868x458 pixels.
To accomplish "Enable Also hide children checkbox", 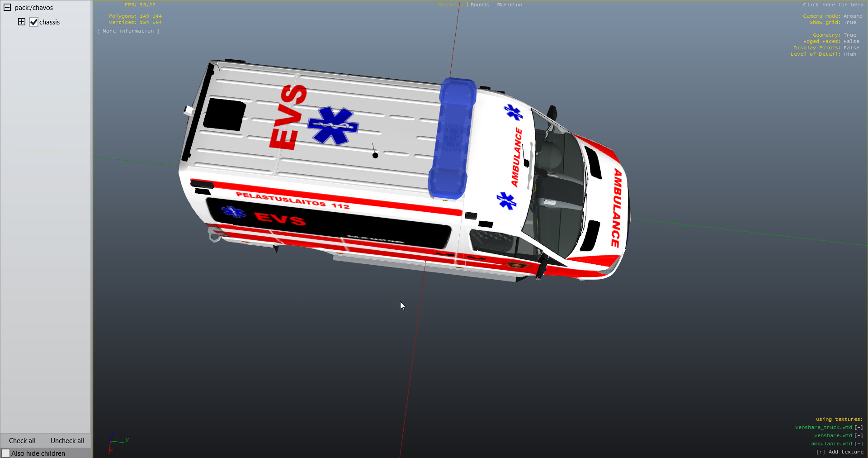I will tap(6, 453).
